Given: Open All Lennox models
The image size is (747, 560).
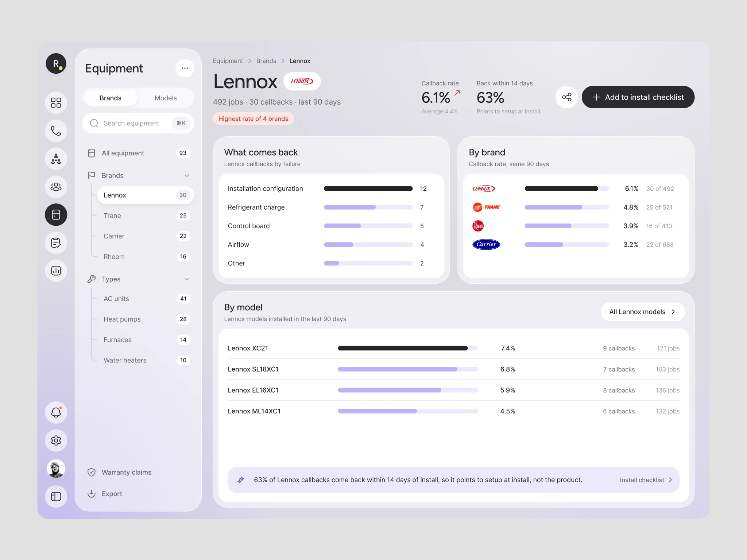Looking at the screenshot, I should coord(643,312).
